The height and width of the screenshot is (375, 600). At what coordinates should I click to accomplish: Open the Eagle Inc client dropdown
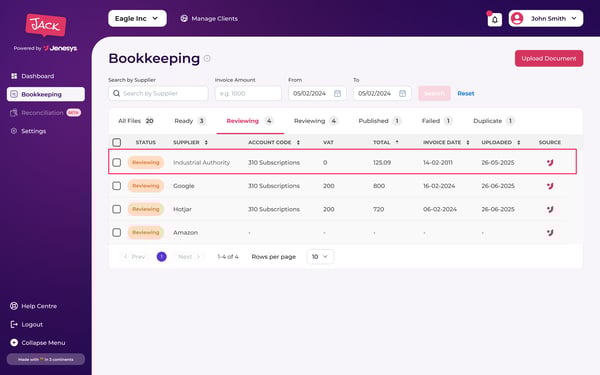tap(137, 18)
